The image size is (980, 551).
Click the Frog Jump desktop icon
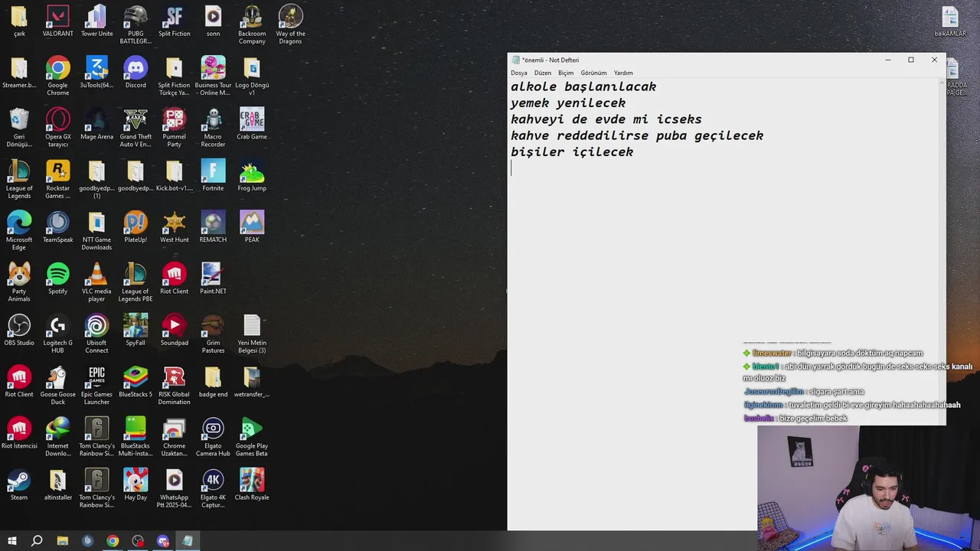[x=252, y=175]
